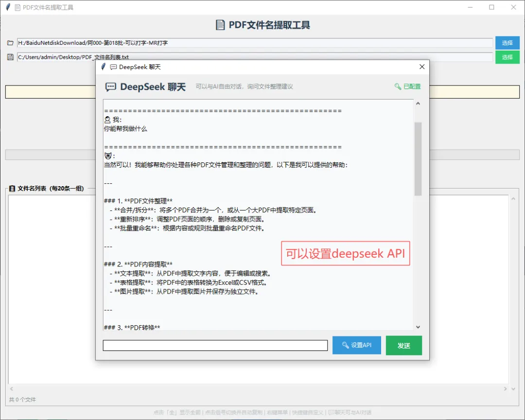
Task: Click the line about 文本提取
Action: click(190, 273)
